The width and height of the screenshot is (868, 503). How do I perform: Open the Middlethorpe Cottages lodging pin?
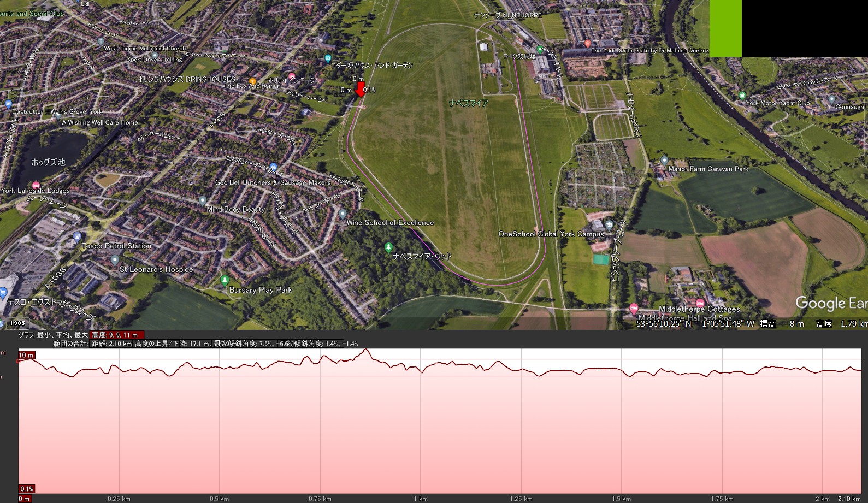[x=700, y=303]
